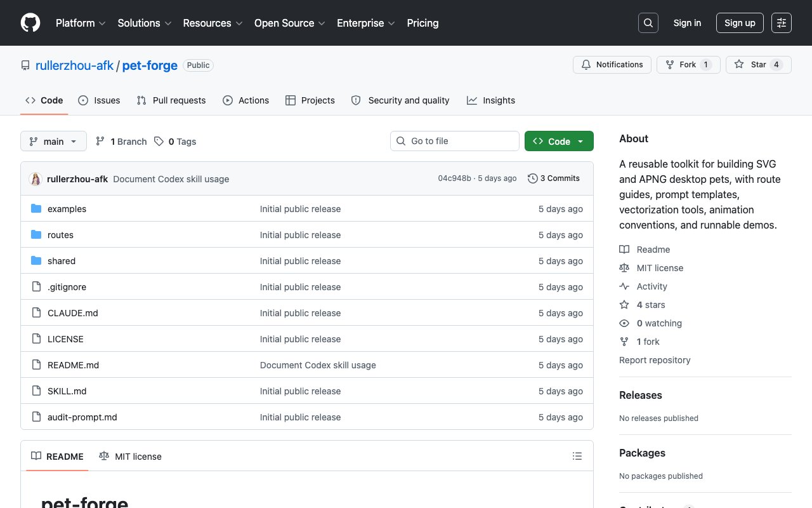Click the tag icon beside 0 Tags

coord(159,142)
